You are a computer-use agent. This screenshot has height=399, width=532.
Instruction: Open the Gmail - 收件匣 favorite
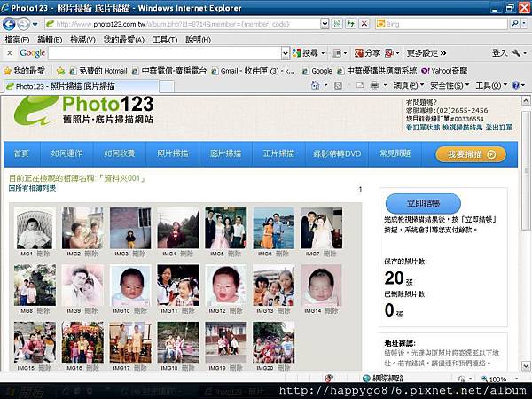[253, 71]
